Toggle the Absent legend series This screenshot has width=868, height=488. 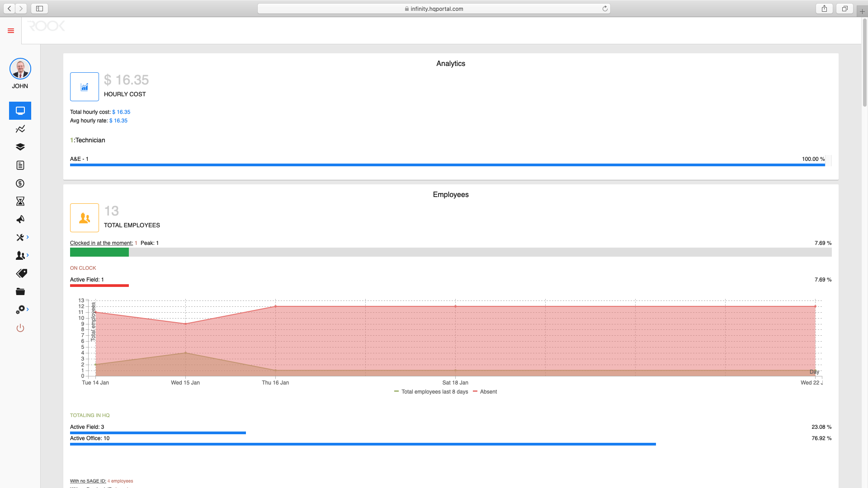485,392
